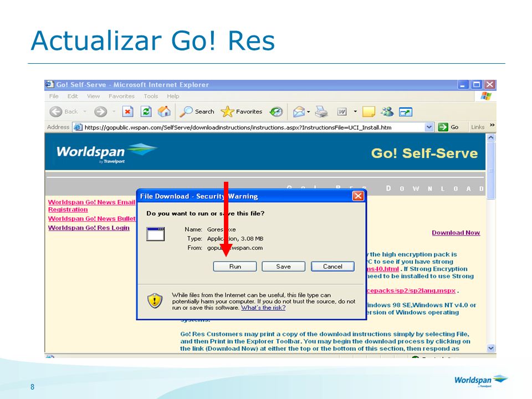Click the Mail envelope icon
The image size is (532, 399).
(299, 111)
